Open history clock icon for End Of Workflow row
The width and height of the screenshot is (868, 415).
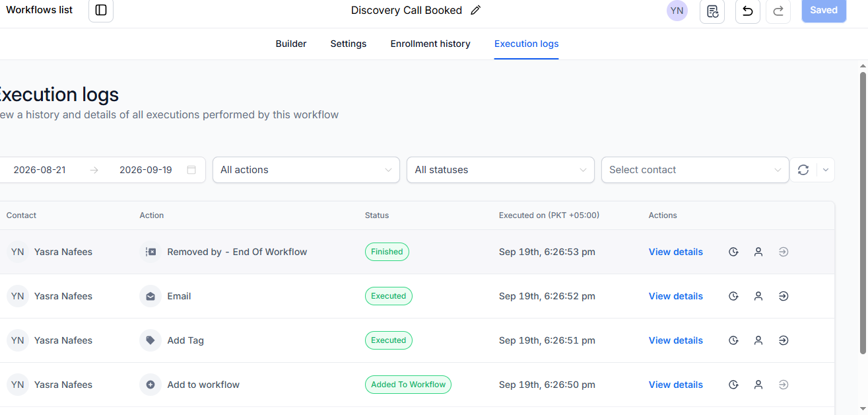733,252
